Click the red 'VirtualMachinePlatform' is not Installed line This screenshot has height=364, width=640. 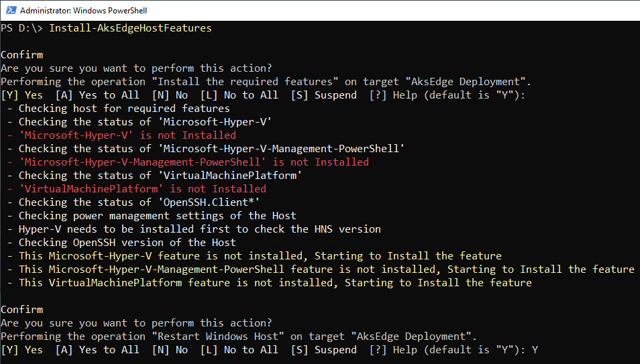pyautogui.click(x=137, y=188)
